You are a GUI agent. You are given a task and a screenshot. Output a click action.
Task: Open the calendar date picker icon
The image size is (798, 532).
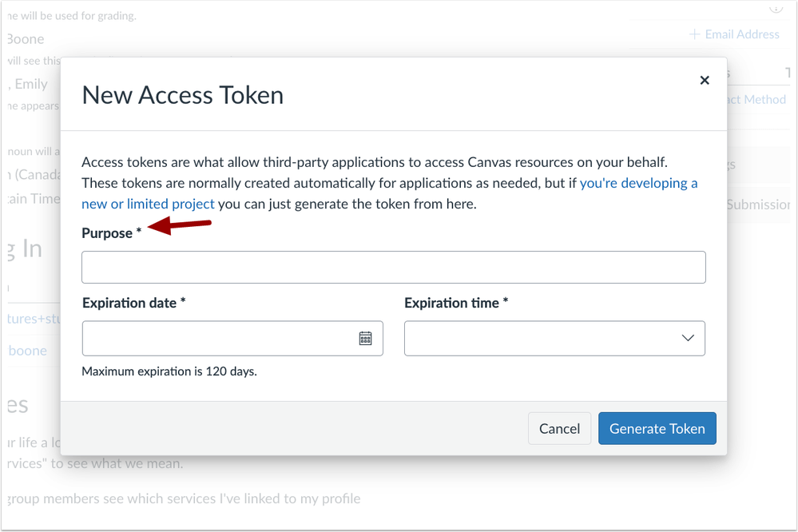(x=365, y=339)
